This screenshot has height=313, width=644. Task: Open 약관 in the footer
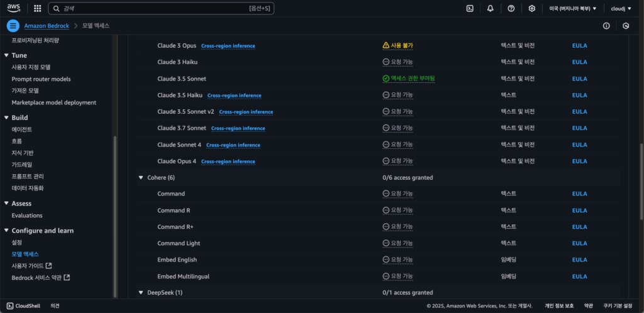click(589, 305)
